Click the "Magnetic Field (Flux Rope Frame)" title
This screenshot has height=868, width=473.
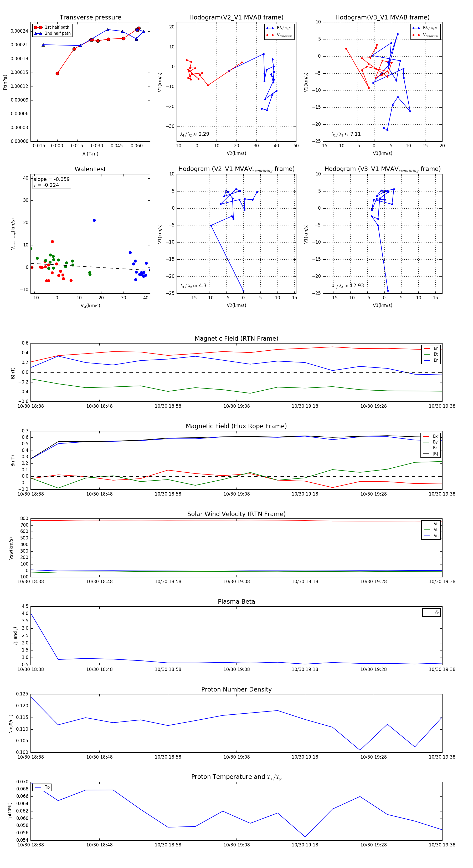[236, 426]
